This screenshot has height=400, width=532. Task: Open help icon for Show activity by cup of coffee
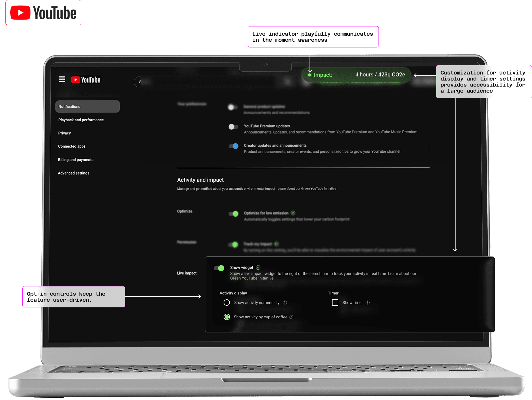(x=291, y=317)
